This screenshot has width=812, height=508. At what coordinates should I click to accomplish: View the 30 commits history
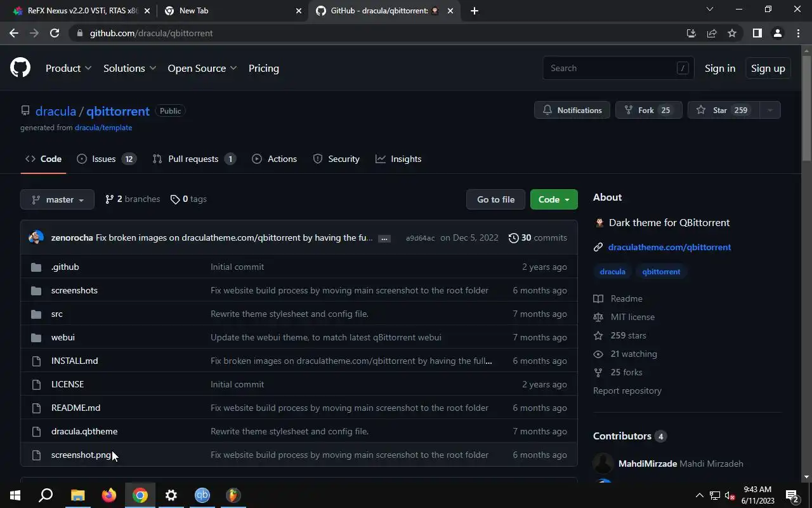pos(537,237)
